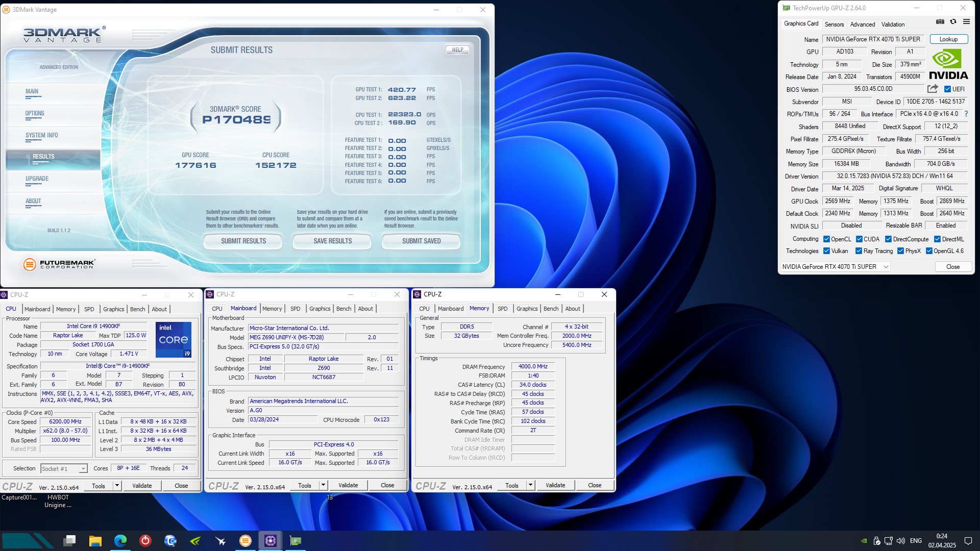Click the Lookup button in GPU-Z

pos(948,39)
